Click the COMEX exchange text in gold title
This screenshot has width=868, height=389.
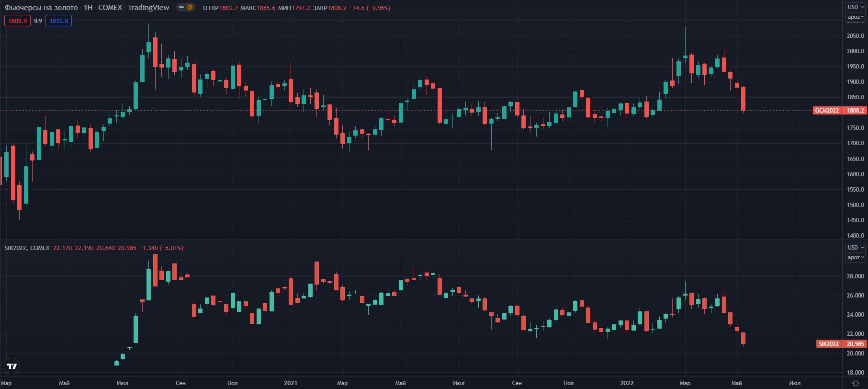(110, 8)
